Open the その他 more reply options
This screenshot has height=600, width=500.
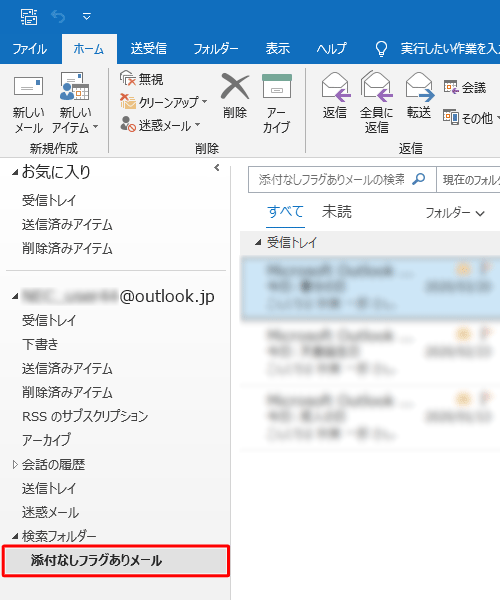pyautogui.click(x=471, y=118)
